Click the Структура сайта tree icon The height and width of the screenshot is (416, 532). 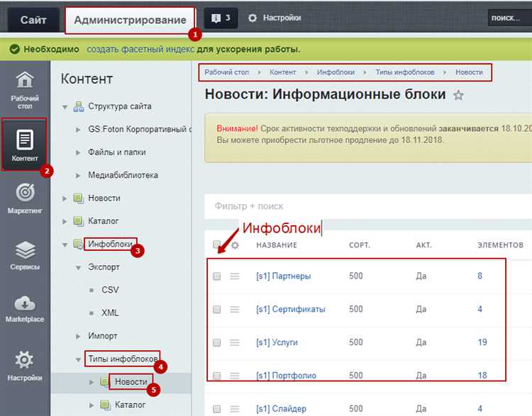(x=79, y=106)
